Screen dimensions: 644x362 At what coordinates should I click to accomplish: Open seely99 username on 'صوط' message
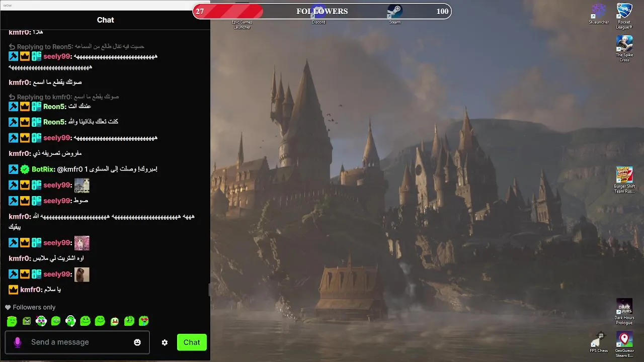click(x=57, y=201)
